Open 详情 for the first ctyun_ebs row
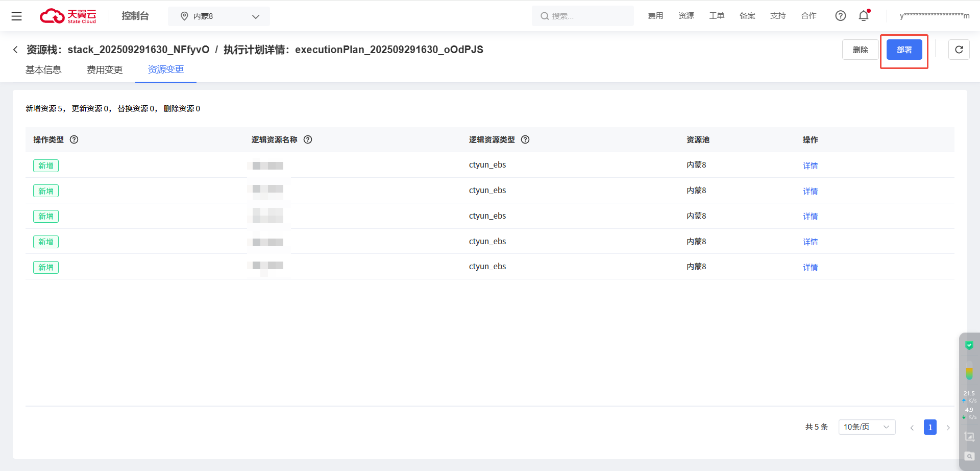 [x=810, y=166]
